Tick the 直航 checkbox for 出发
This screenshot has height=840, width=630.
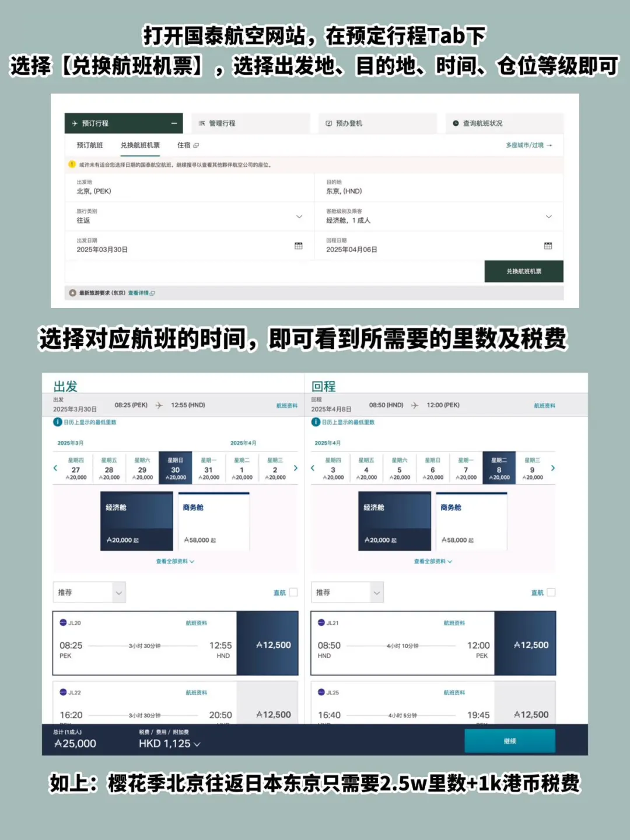tap(293, 592)
